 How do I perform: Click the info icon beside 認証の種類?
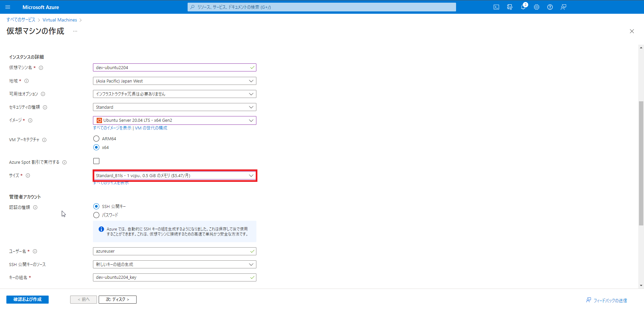coord(35,207)
